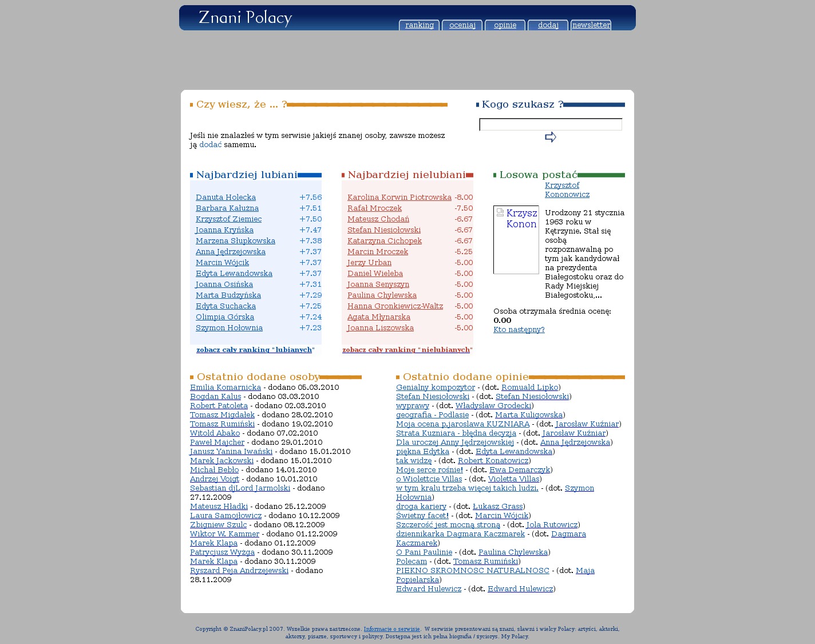815x644 pixels.
Task: Read the Genialny kompozytor opinion
Action: click(x=435, y=388)
